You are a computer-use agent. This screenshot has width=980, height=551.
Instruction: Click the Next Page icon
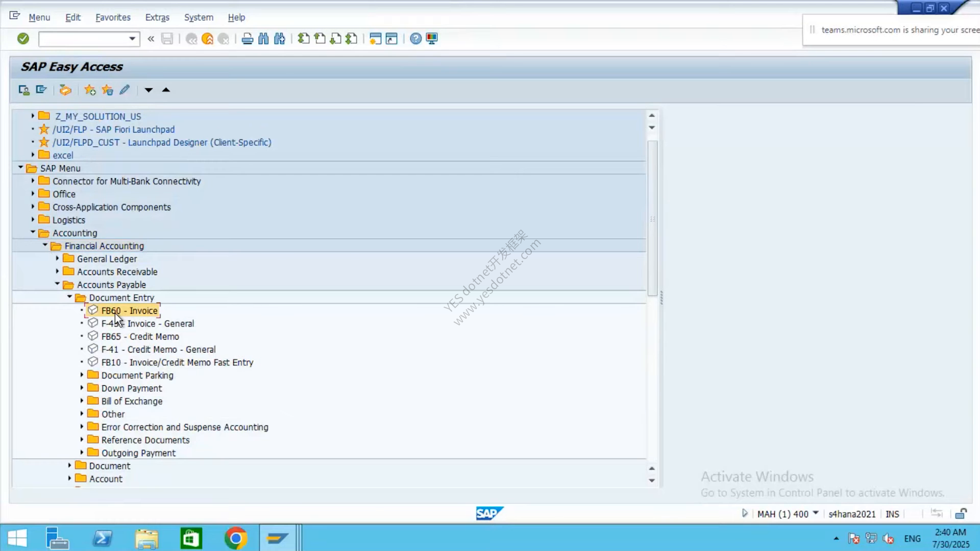point(335,39)
